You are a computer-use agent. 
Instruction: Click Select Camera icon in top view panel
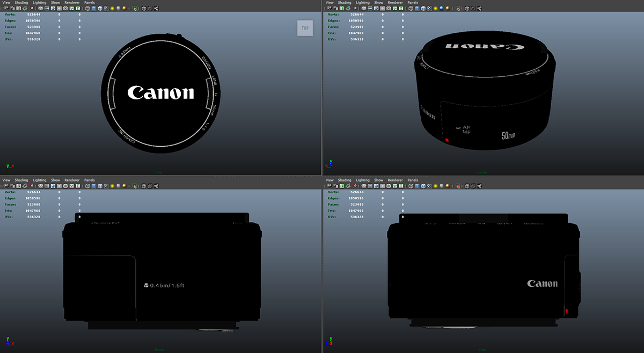point(6,9)
